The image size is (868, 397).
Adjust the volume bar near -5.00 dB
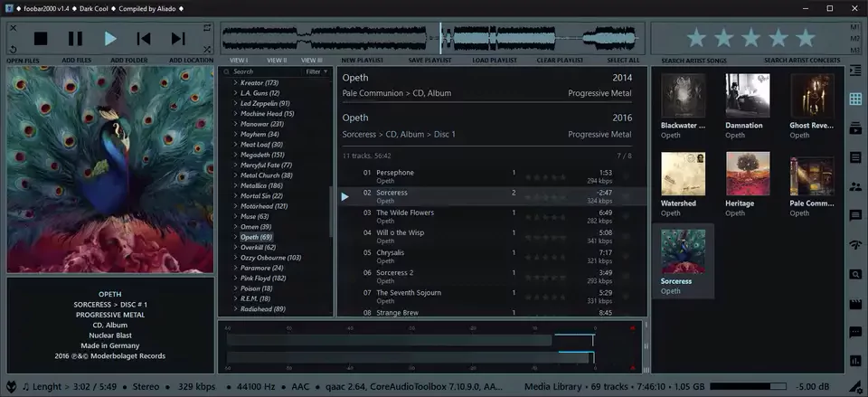pos(748,386)
